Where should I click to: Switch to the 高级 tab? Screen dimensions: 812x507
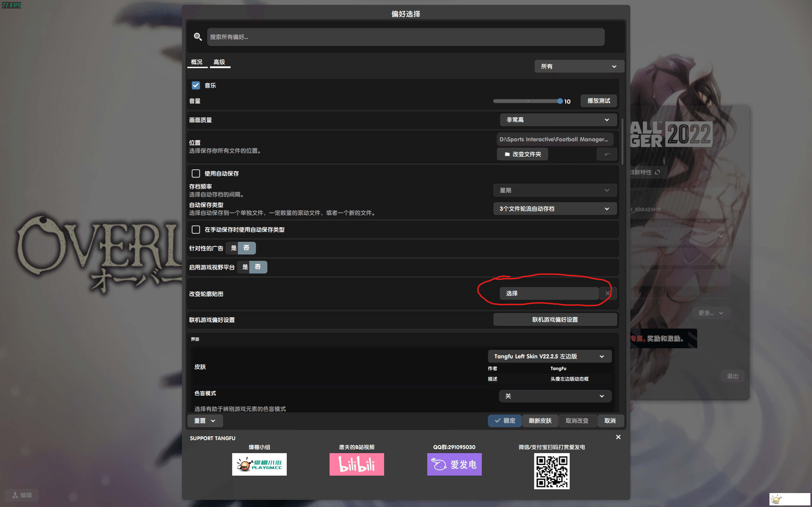219,62
